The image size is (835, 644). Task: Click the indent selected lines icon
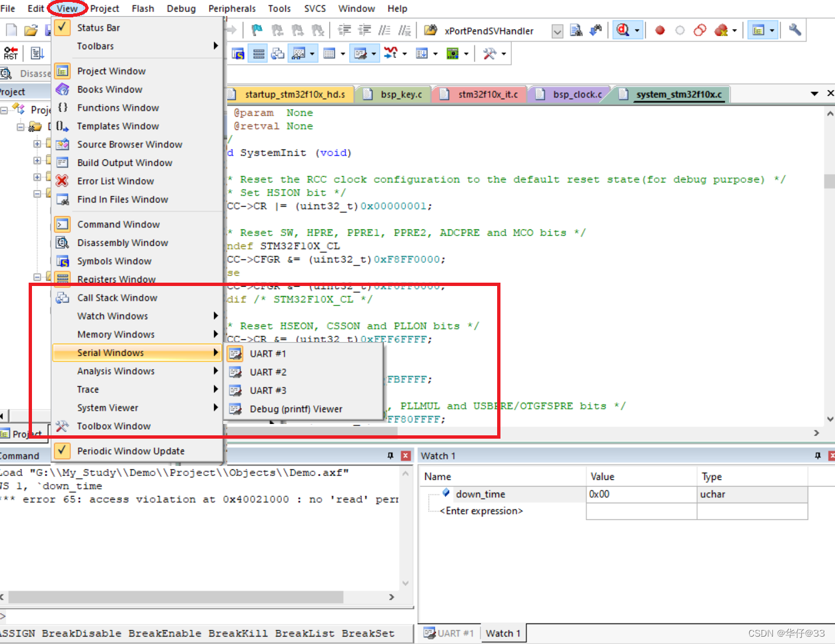point(344,30)
